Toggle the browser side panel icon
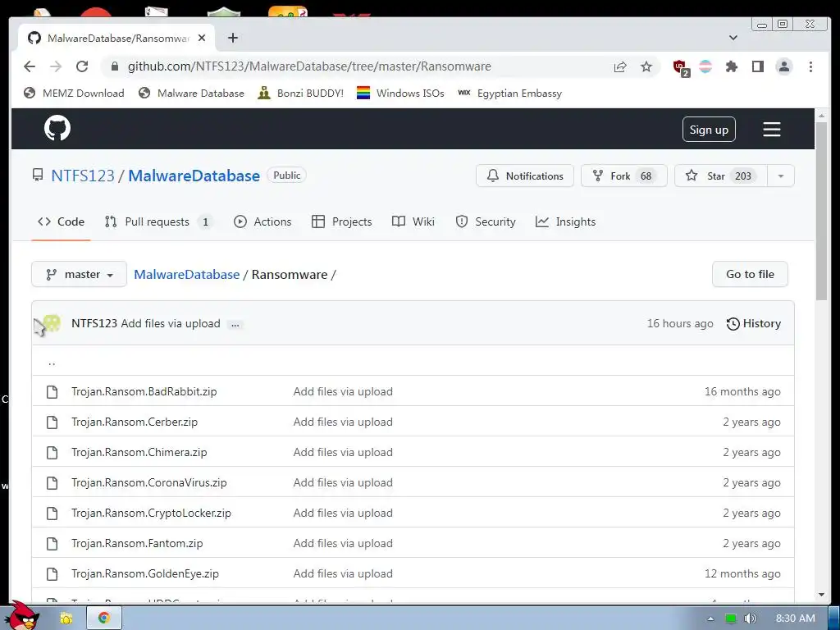The height and width of the screenshot is (630, 840). click(x=757, y=66)
